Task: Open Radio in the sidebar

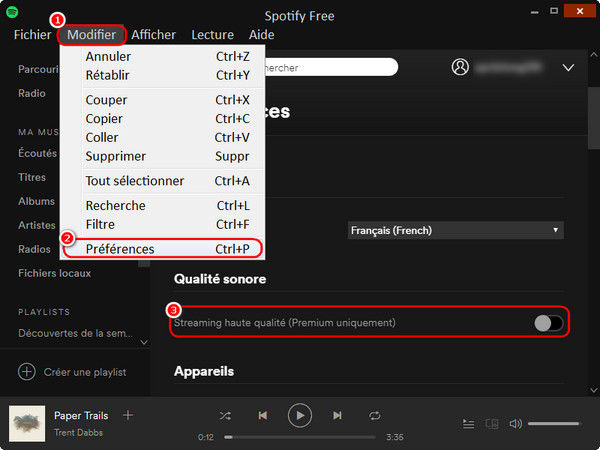Action: click(32, 93)
